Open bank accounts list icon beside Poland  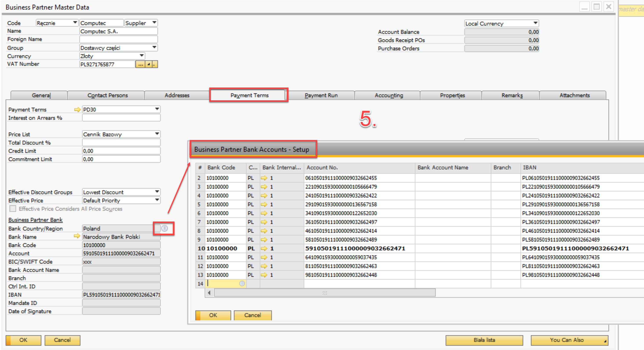coord(165,228)
